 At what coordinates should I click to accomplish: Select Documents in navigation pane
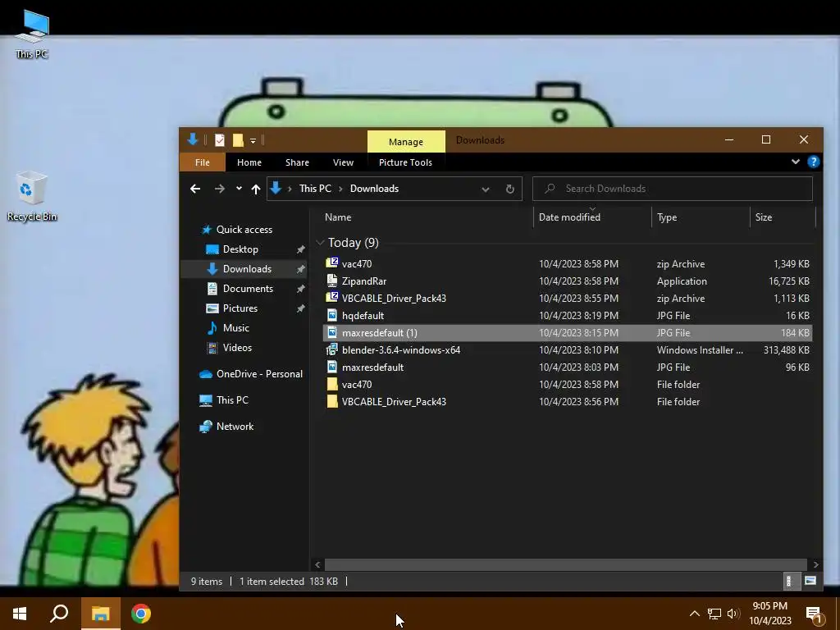248,288
